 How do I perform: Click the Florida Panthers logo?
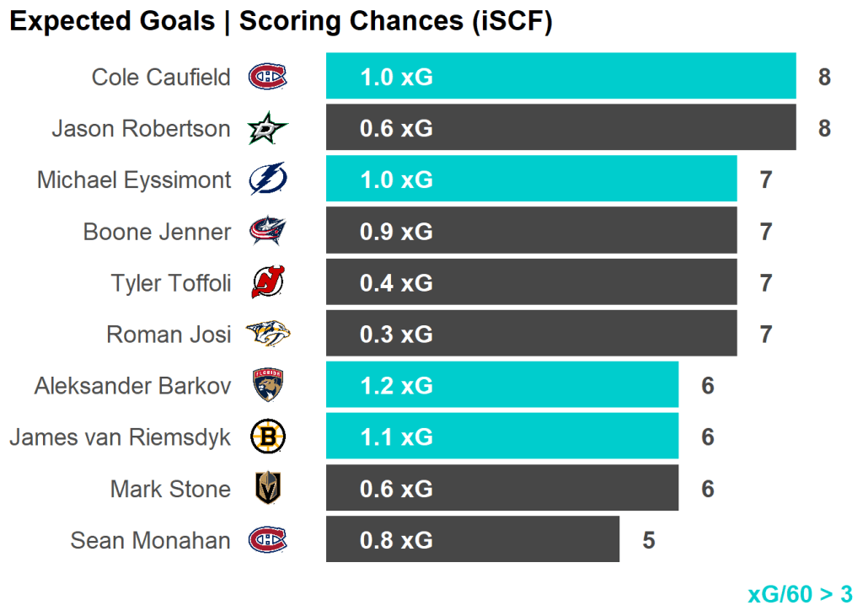267,386
